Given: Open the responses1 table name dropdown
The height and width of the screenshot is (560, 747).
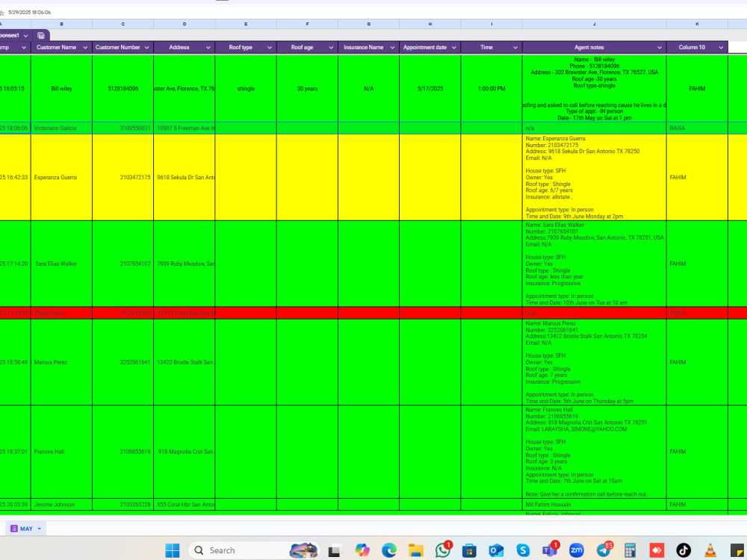Looking at the screenshot, I should [x=25, y=36].
